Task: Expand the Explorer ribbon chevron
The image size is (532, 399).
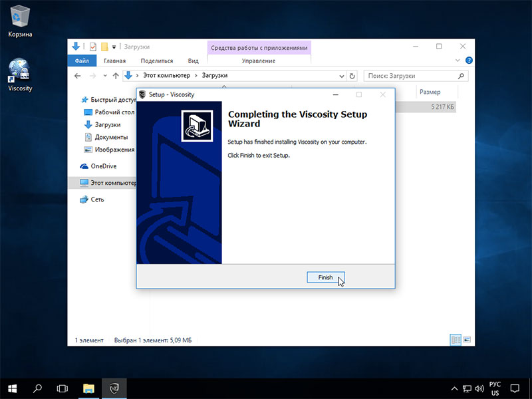Action: pos(458,61)
